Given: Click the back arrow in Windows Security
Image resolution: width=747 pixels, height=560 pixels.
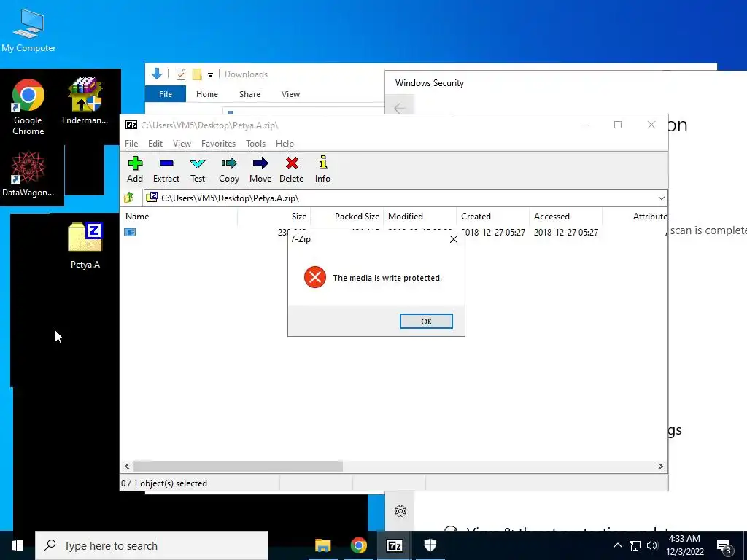Looking at the screenshot, I should (x=400, y=108).
